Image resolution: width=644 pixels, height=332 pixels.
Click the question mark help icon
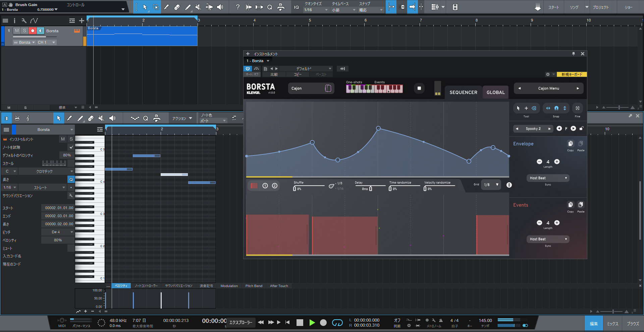[237, 7]
